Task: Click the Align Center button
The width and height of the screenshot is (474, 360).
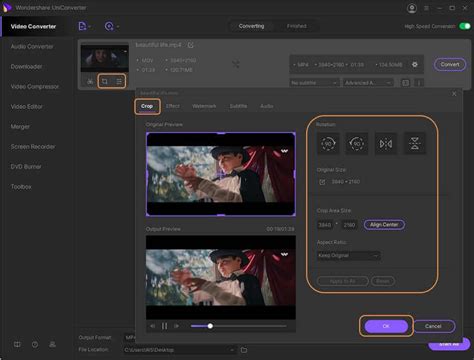Action: [x=384, y=225]
